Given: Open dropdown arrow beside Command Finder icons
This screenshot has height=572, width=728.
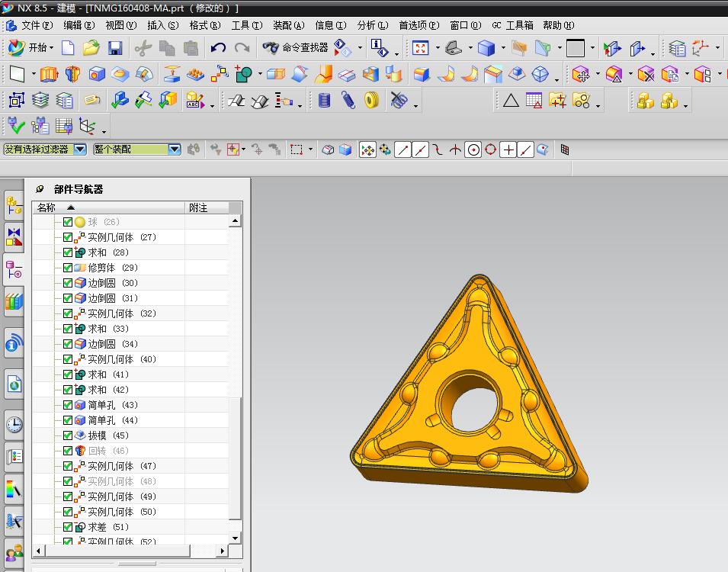Looking at the screenshot, I should pyautogui.click(x=360, y=48).
